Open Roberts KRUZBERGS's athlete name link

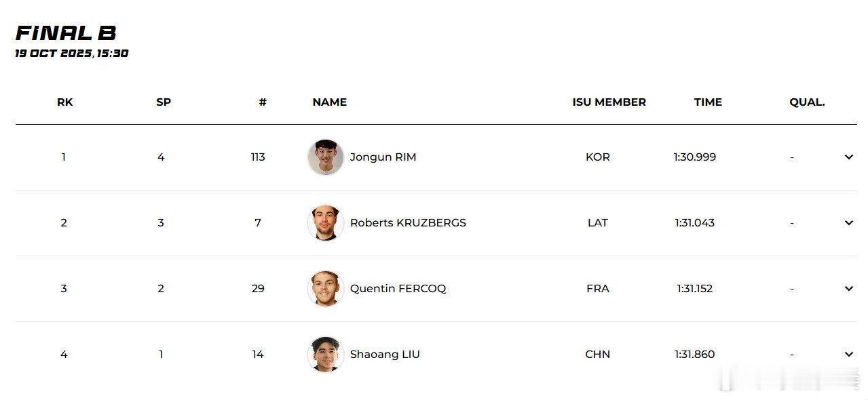tap(408, 223)
